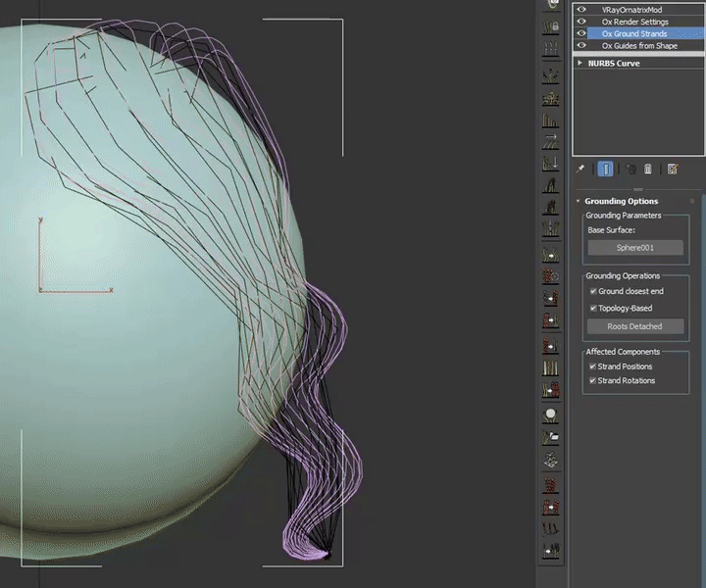This screenshot has width=706, height=588.
Task: Collapse Grounding Options rollout
Action: 579,201
